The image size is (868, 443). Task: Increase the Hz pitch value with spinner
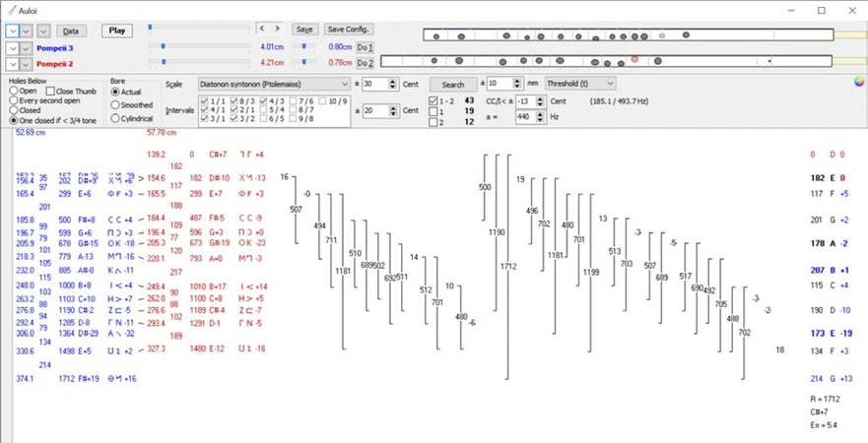540,113
